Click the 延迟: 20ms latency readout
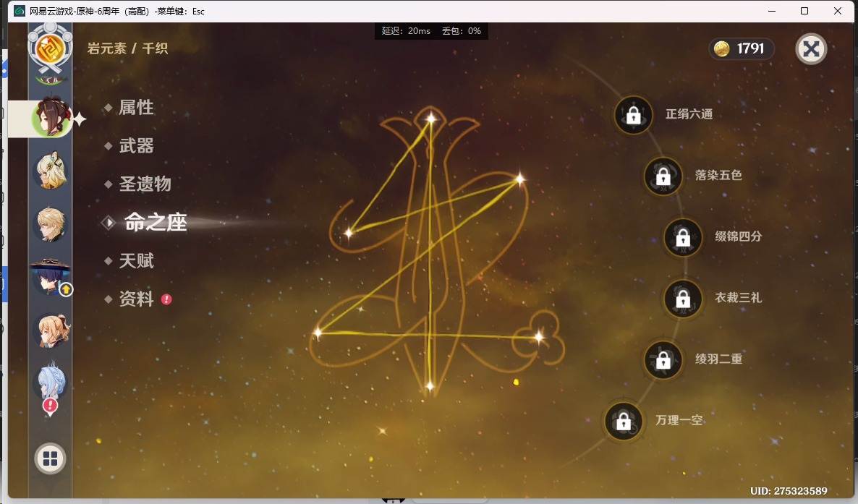This screenshot has width=858, height=504. point(406,31)
